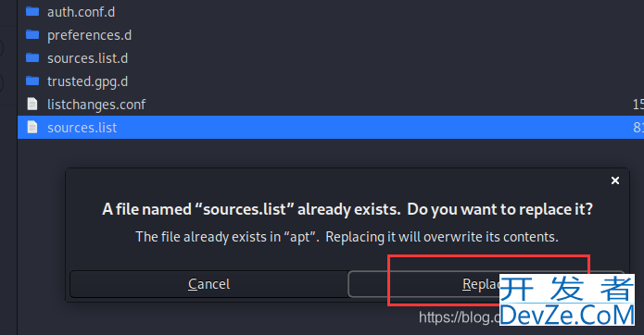Pick the trusted.gpg.d folder name
This screenshot has height=335, width=644.
click(x=87, y=81)
